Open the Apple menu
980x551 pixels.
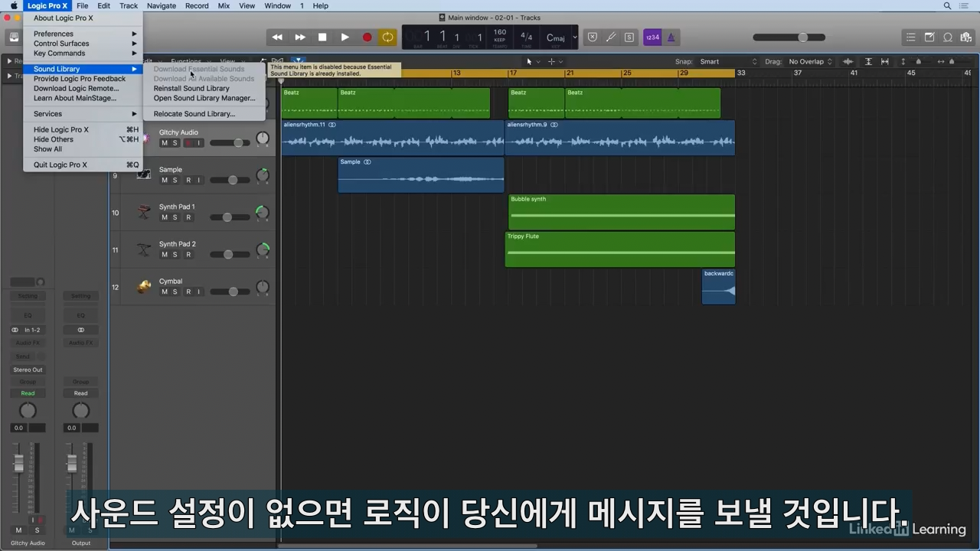click(13, 5)
